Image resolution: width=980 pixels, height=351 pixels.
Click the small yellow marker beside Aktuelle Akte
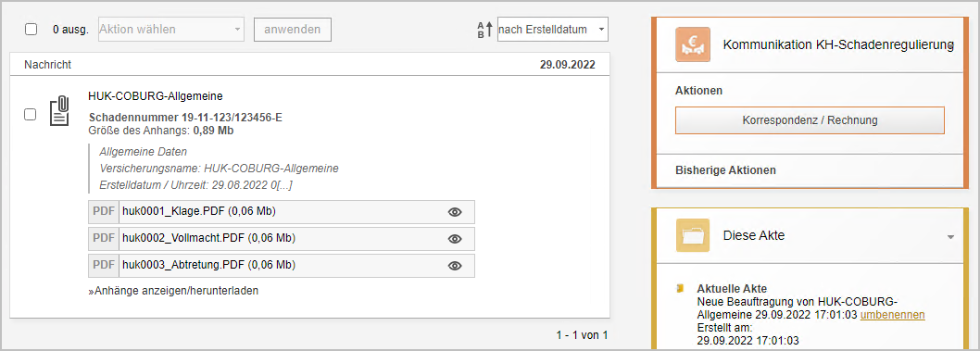[679, 289]
